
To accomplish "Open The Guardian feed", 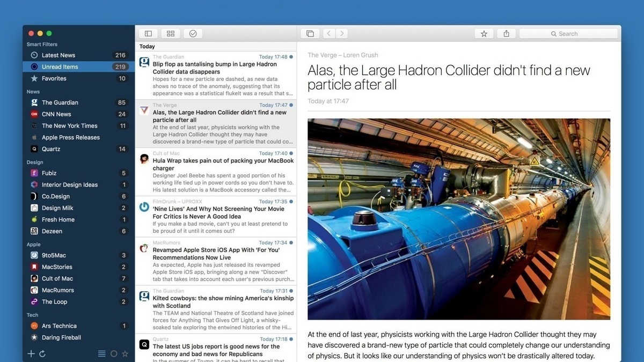I will pos(78,102).
